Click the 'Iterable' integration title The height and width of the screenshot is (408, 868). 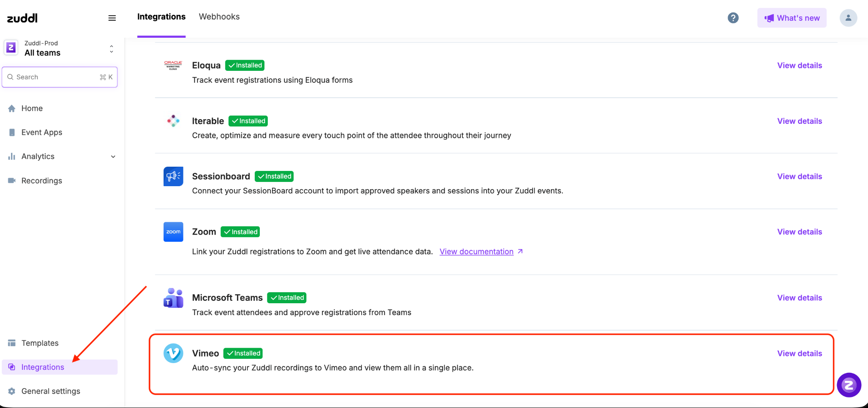pos(208,121)
